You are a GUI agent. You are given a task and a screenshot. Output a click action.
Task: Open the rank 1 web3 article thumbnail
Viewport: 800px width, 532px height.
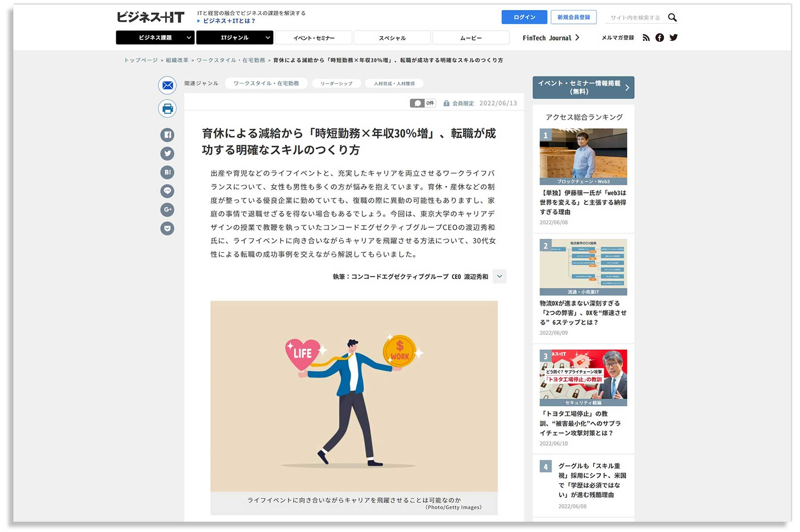pos(583,156)
